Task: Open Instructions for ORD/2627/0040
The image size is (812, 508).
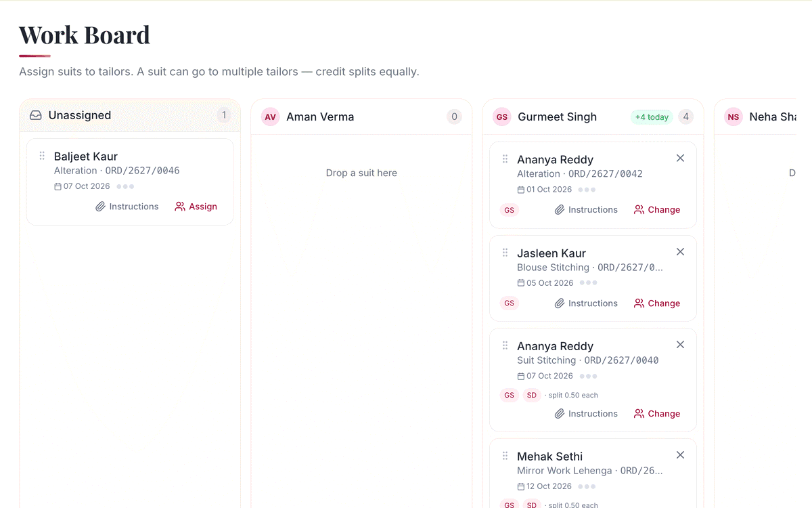Action: point(586,414)
